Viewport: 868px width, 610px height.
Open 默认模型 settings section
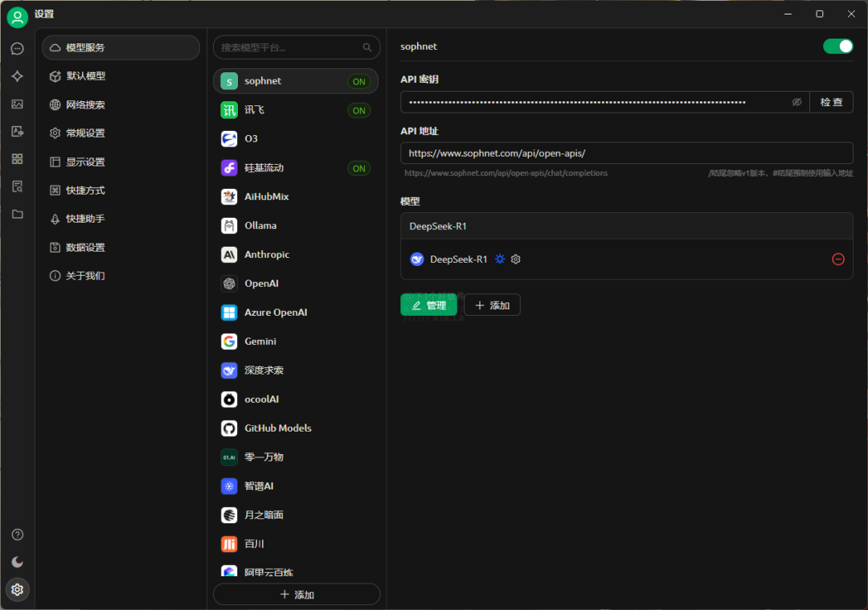click(x=121, y=76)
